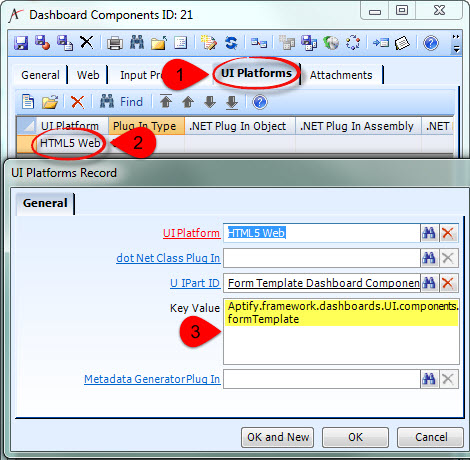The height and width of the screenshot is (460, 470).
Task: Open the Web tab
Action: [x=88, y=75]
